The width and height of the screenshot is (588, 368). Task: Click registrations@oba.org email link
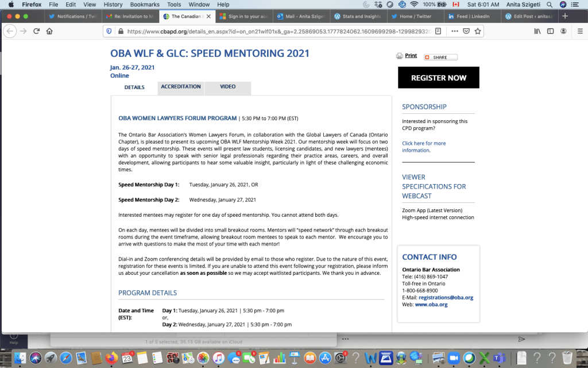coord(446,297)
